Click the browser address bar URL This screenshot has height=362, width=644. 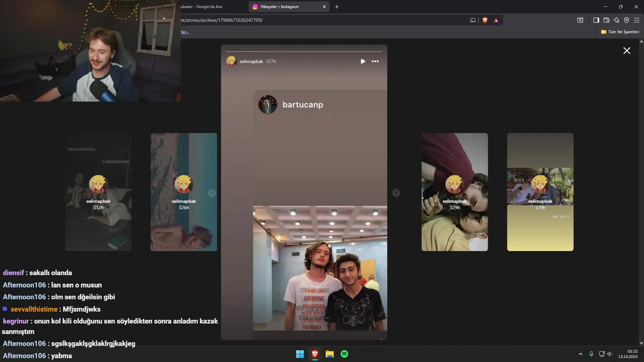222,20
